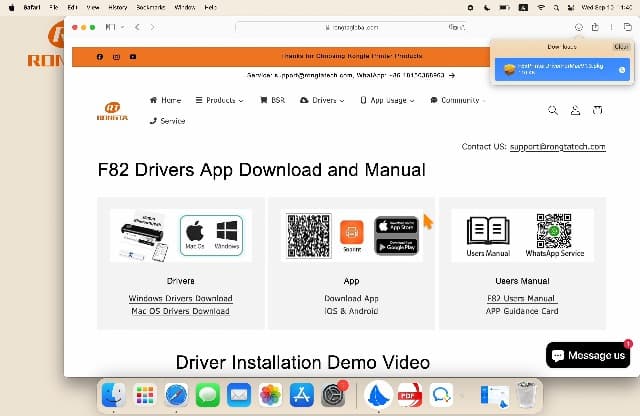Click the Facebook icon in orange banner
The image size is (640, 416).
pos(99,57)
